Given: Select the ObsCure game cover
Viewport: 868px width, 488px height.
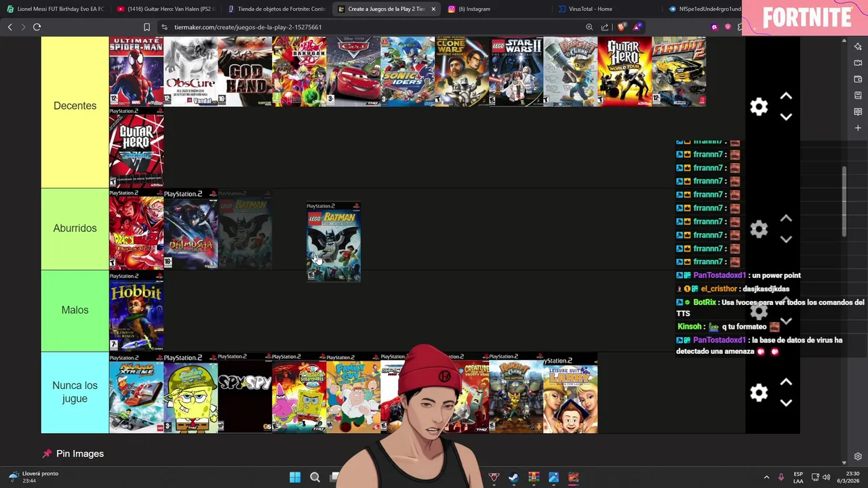Looking at the screenshot, I should [x=191, y=71].
